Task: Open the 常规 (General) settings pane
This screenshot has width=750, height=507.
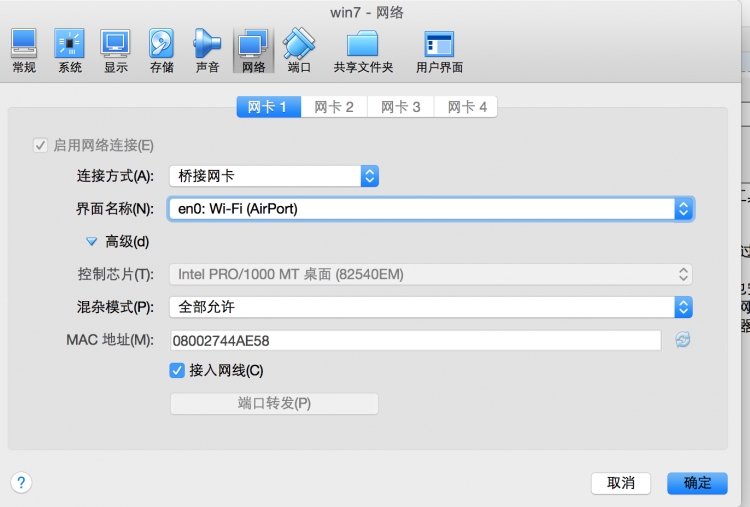Action: 24,51
